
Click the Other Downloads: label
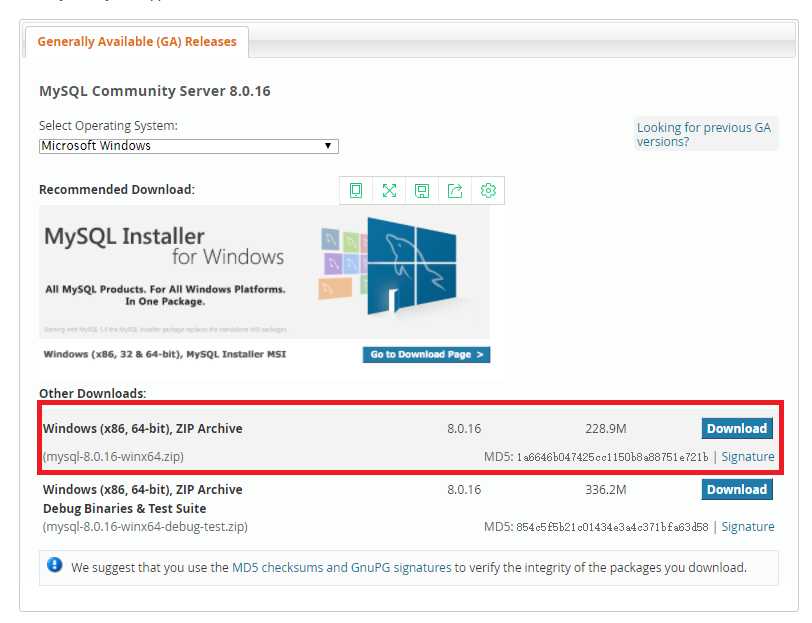(93, 394)
